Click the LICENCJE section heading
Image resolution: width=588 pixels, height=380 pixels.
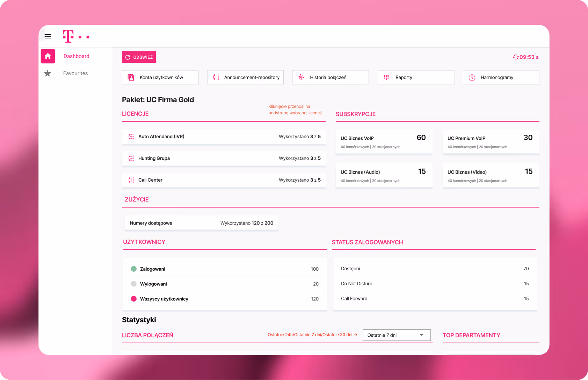[135, 114]
